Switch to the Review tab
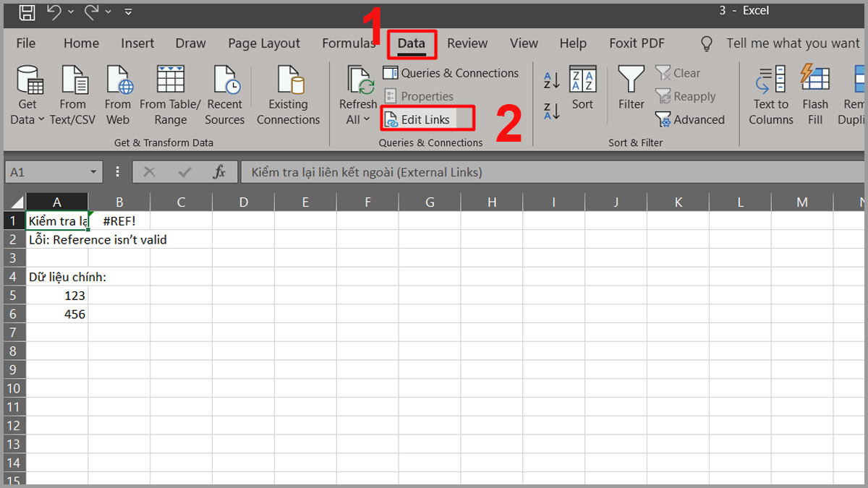Viewport: 868px width, 488px height. coord(467,43)
